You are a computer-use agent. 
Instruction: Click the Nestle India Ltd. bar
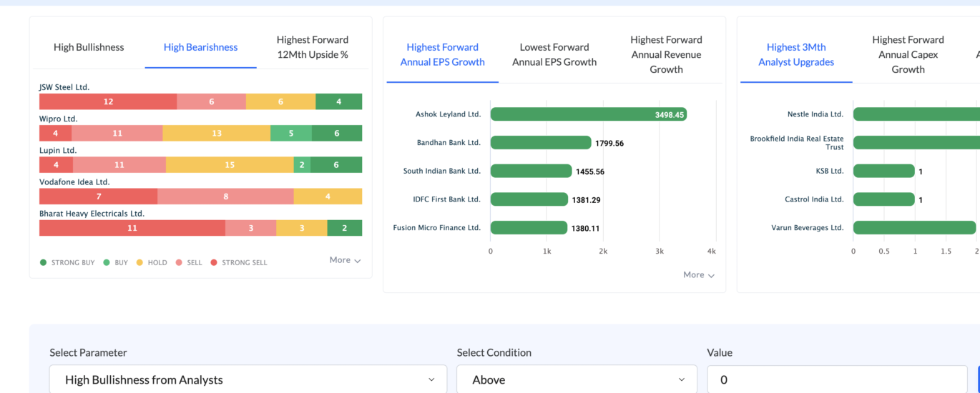(x=916, y=114)
